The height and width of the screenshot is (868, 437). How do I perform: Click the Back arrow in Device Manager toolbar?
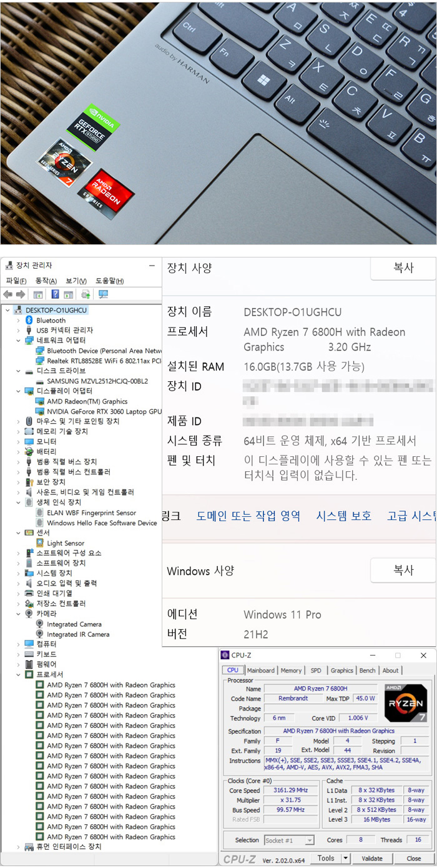[8, 294]
